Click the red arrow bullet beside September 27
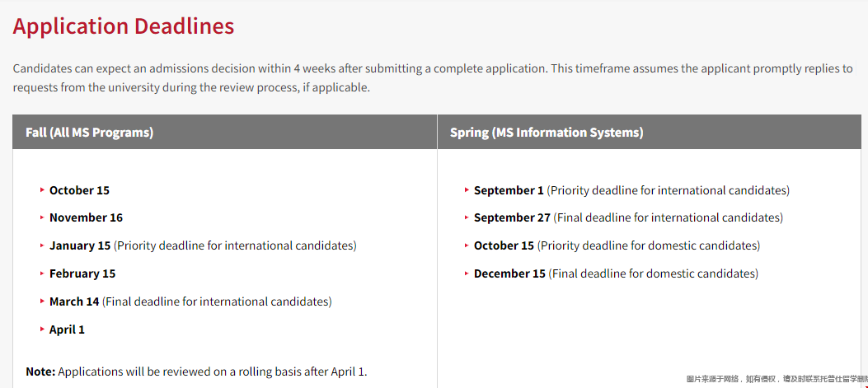868x388 pixels. [x=467, y=217]
